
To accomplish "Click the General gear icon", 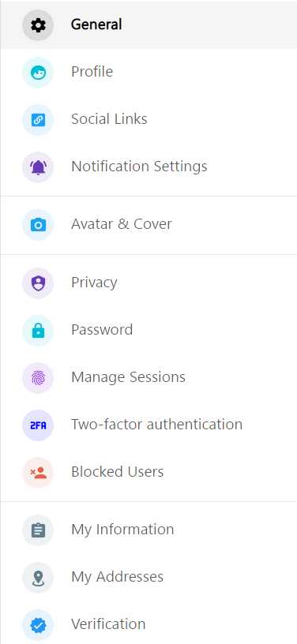I will click(x=38, y=25).
